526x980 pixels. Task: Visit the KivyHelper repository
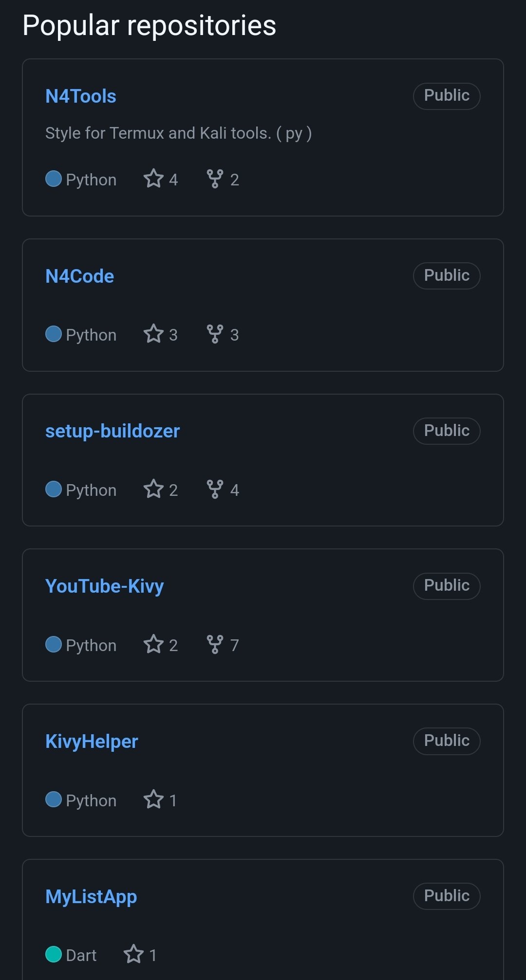92,742
